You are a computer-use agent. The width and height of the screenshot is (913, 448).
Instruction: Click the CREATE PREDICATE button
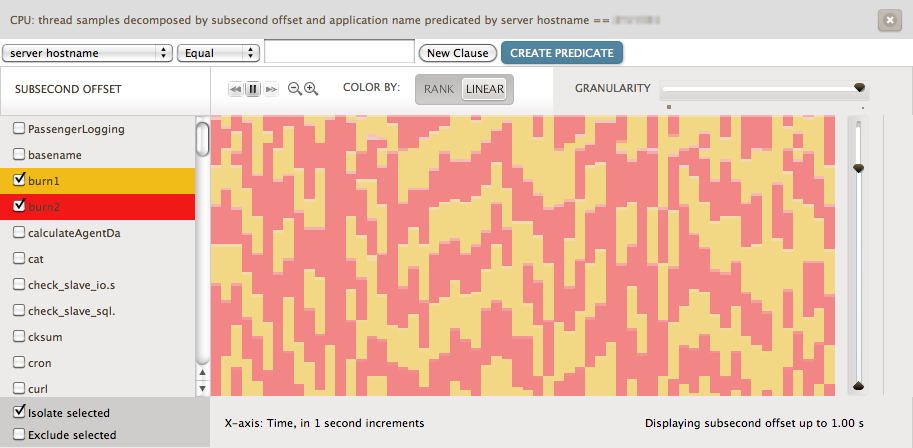click(562, 53)
